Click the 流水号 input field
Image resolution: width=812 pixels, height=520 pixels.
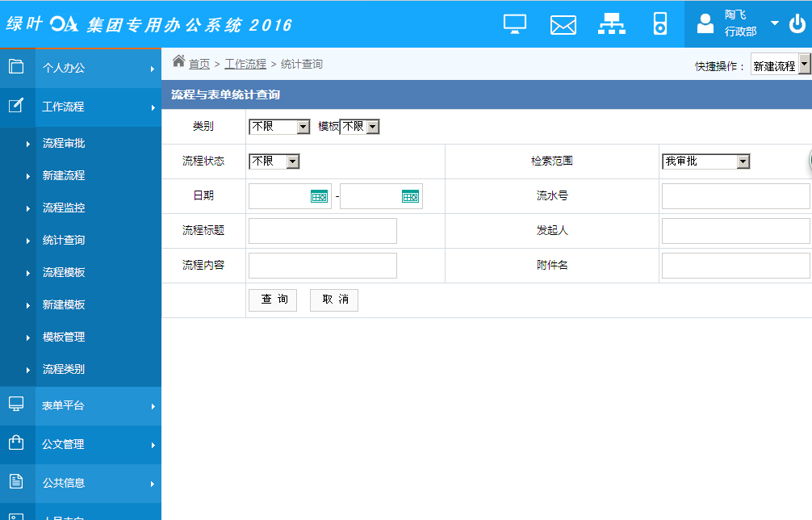736,196
